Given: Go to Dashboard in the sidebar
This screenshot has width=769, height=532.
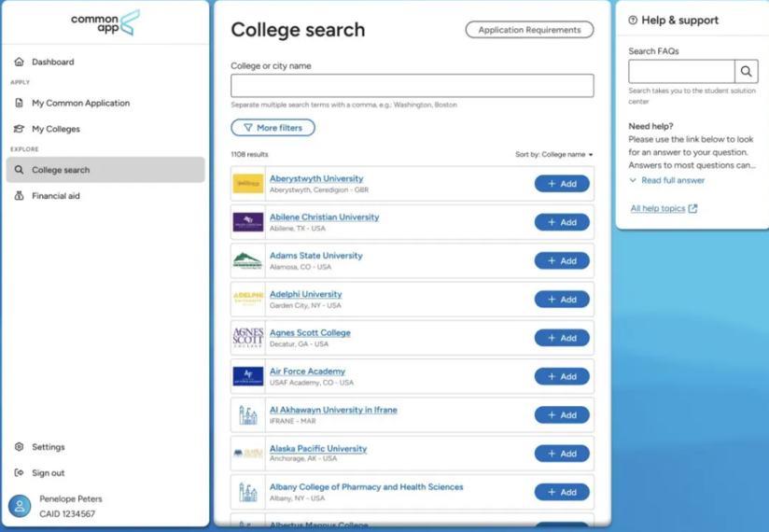Looking at the screenshot, I should pyautogui.click(x=53, y=62).
